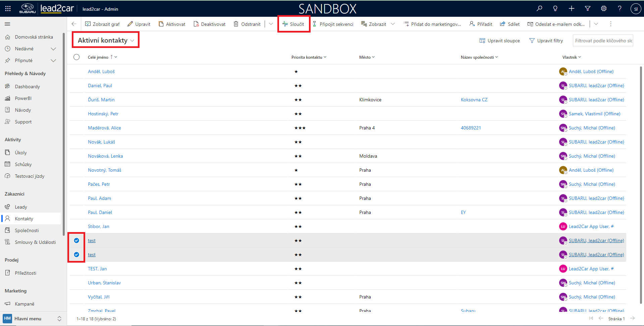Screen dimensions: 644x326
Task: Collapse the sidebar with hamburger icon
Action: [7, 24]
